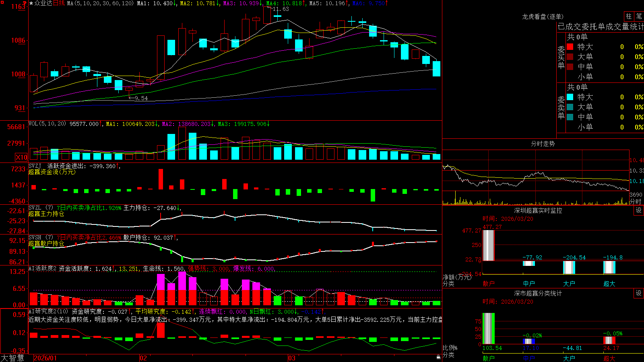
Task: Click red 散户 label under realtime monitor
Action: pyautogui.click(x=489, y=284)
